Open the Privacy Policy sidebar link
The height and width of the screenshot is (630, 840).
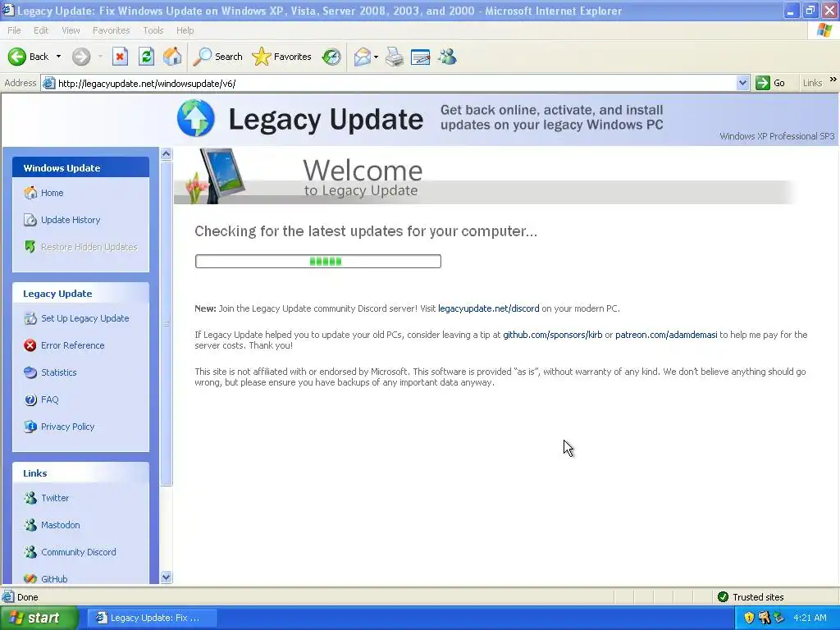(67, 427)
